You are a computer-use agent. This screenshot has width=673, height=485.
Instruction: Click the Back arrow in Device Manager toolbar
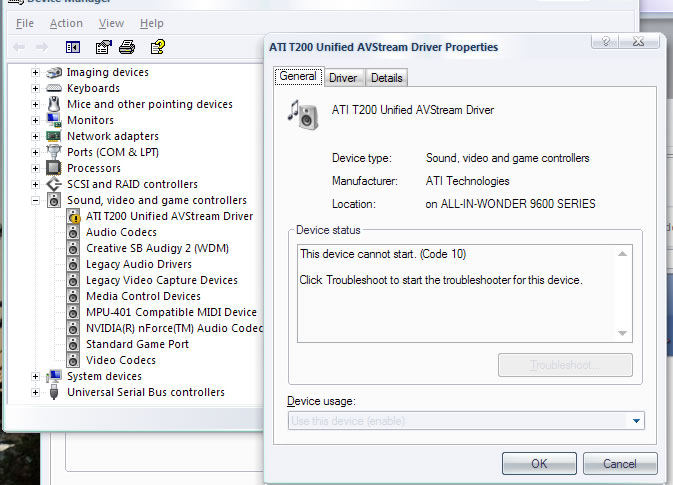click(19, 47)
